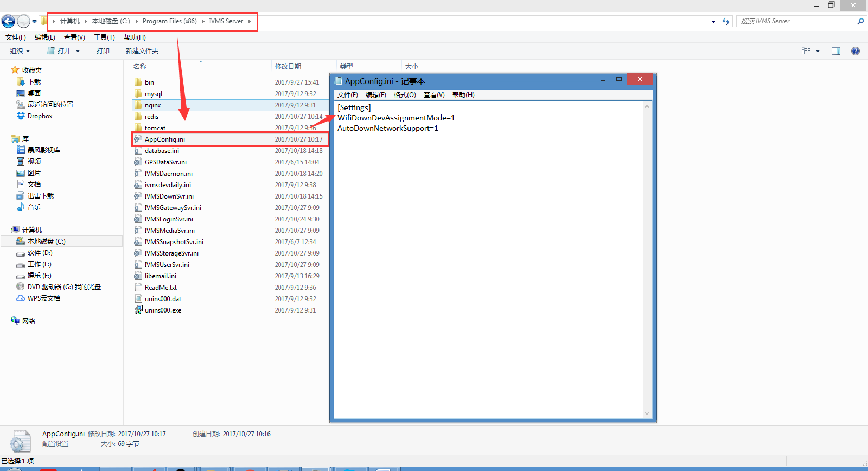
Task: Select 收藏夹 in the navigation pane
Action: point(31,71)
